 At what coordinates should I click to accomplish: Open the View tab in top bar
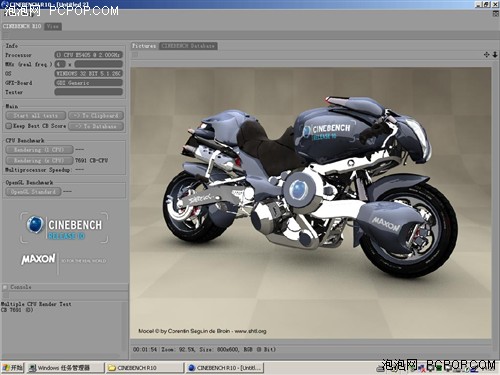53,26
